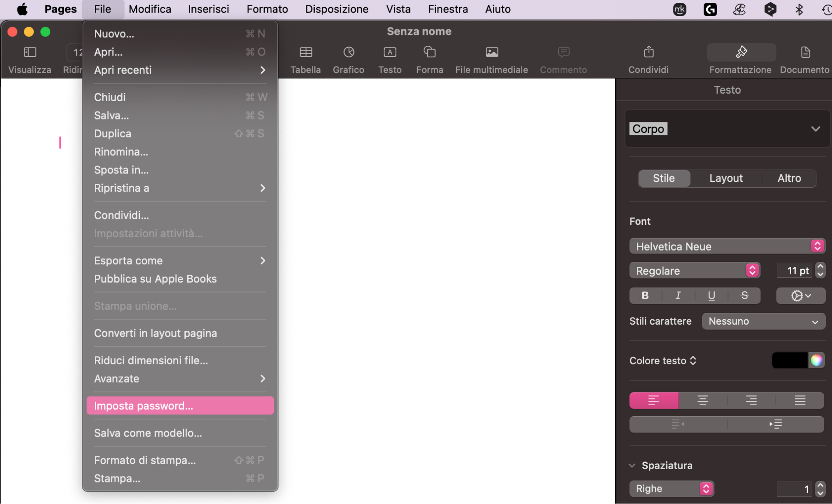This screenshot has width=832, height=504.
Task: Open the Helvetica Neue font dropdown
Action: tap(727, 246)
